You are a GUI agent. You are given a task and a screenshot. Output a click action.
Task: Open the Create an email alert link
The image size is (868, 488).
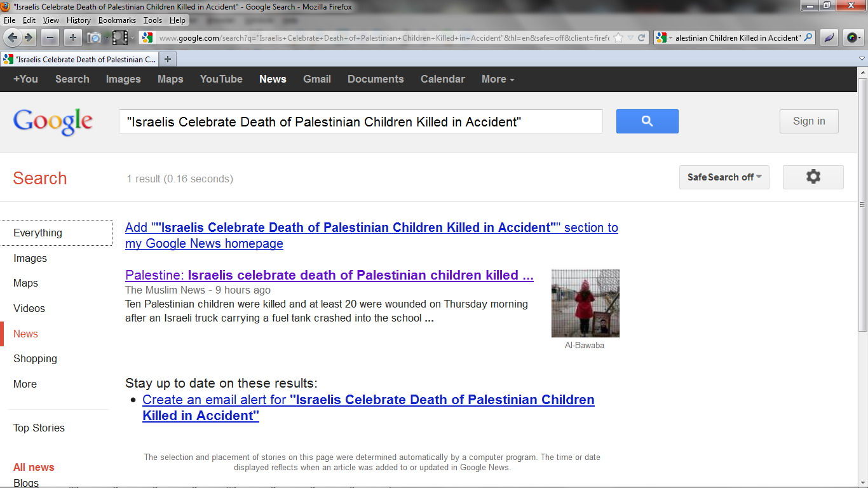[369, 407]
